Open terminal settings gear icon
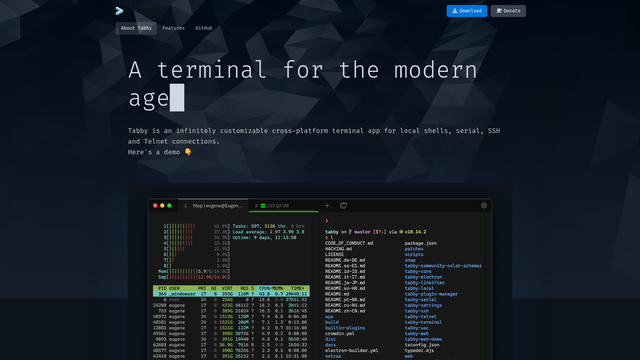 point(484,206)
